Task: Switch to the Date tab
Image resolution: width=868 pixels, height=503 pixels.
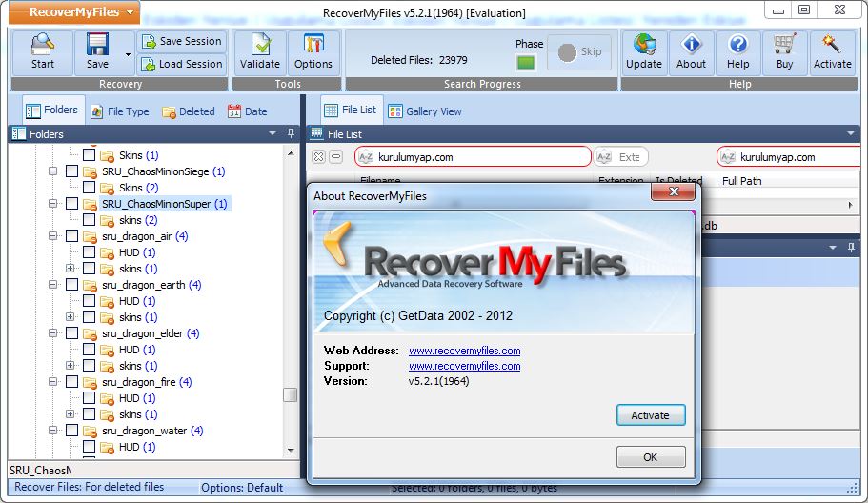Action: 248,111
